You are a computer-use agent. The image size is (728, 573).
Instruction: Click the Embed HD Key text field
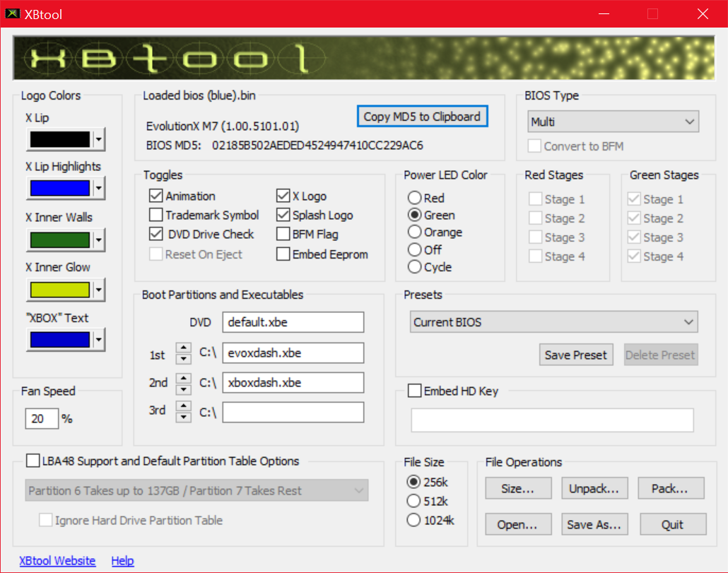552,420
